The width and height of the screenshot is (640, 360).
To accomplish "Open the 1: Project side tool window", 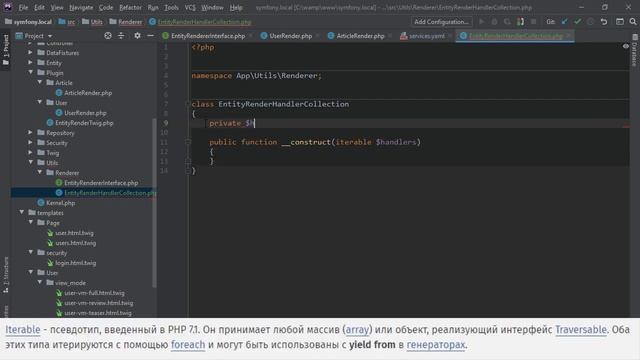I will tap(6, 50).
